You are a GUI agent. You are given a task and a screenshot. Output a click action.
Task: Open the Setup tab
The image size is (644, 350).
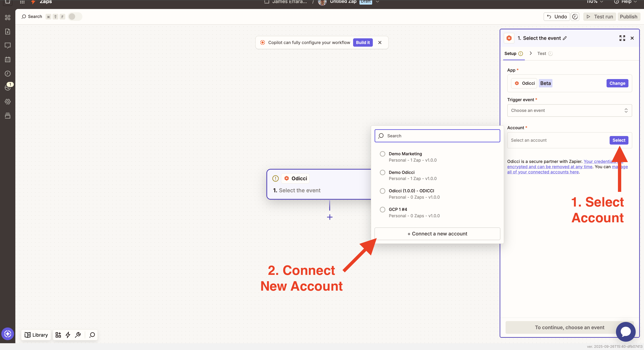[510, 53]
